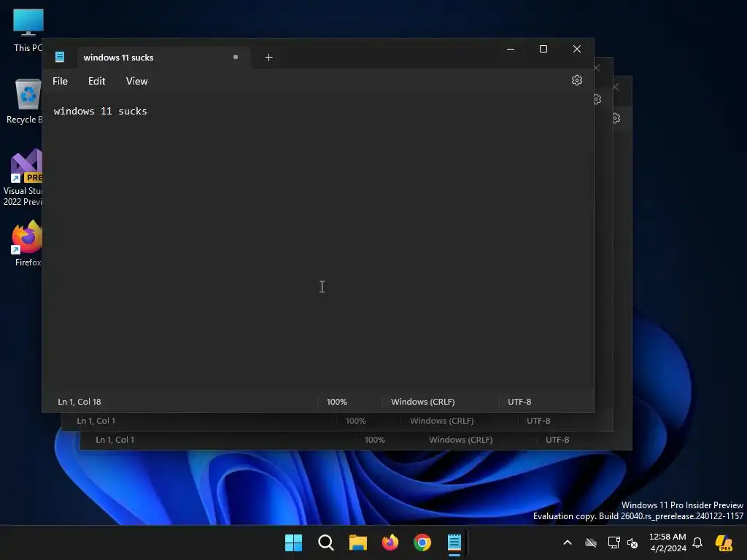The image size is (747, 560).
Task: Open the Edit menu in front Notepad
Action: point(97,81)
